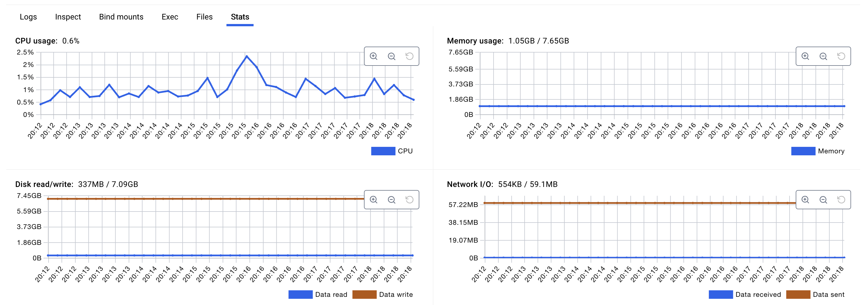Go to the Exec tab
The height and width of the screenshot is (305, 868).
click(169, 17)
